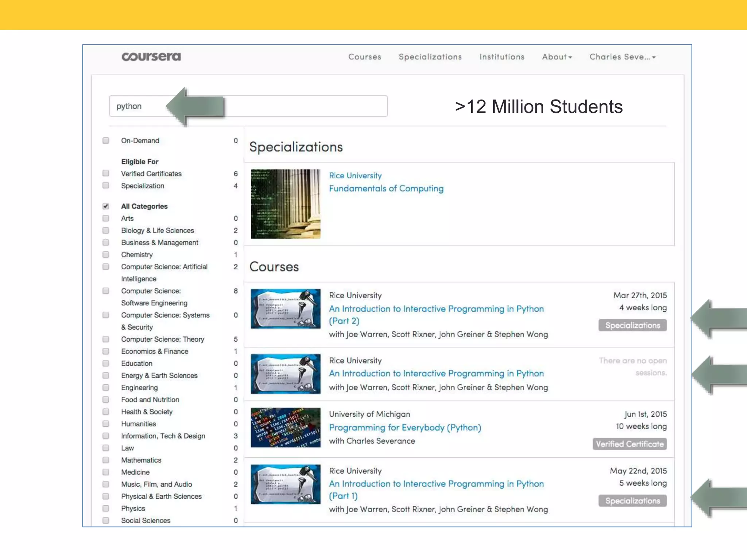Tick the Health & Society checkbox
This screenshot has width=747, height=560.
(106, 411)
